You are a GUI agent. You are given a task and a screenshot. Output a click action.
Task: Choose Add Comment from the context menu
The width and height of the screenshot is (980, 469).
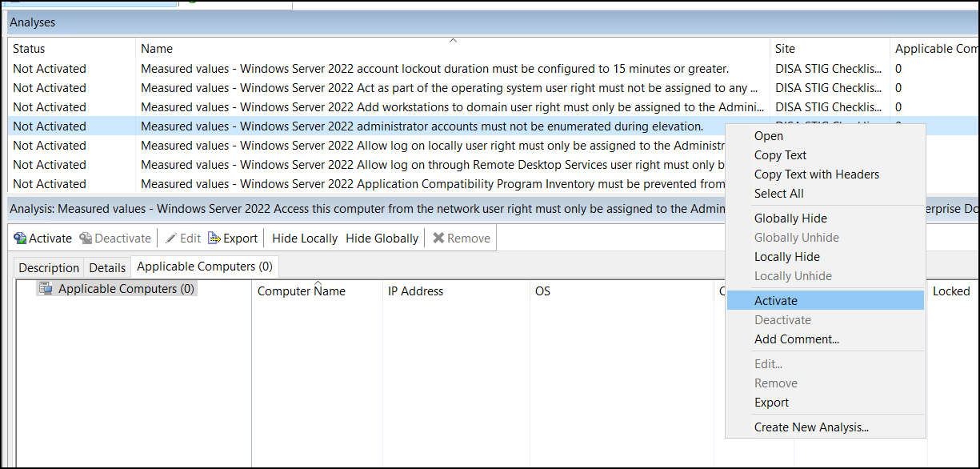(796, 339)
